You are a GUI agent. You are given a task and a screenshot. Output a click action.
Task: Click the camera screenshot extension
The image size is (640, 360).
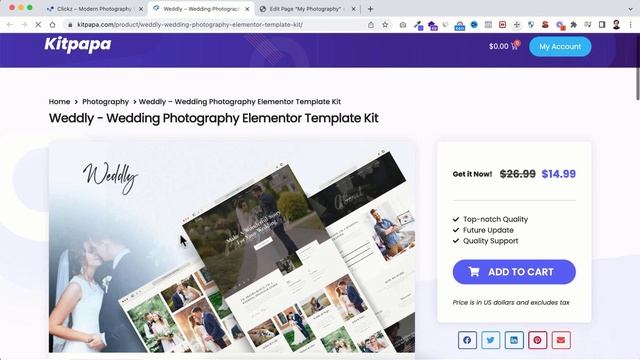point(403,25)
